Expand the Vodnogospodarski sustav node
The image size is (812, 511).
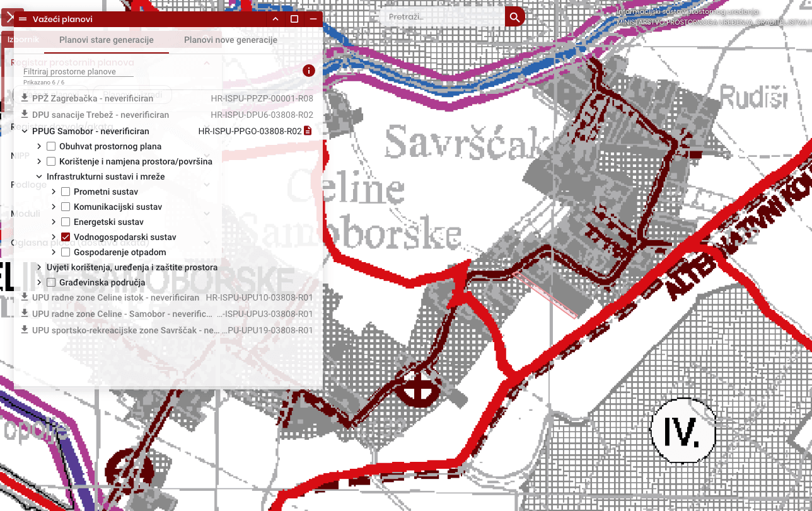coord(54,237)
